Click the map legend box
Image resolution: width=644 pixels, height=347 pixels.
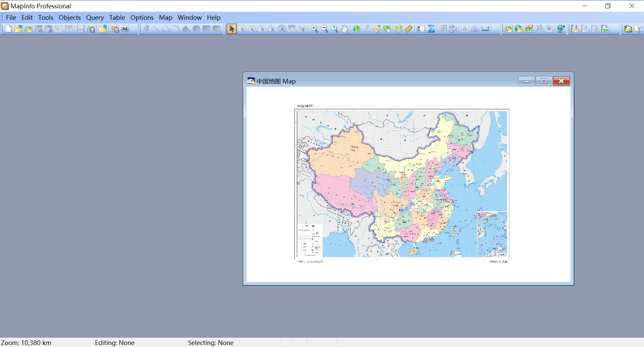[310, 240]
